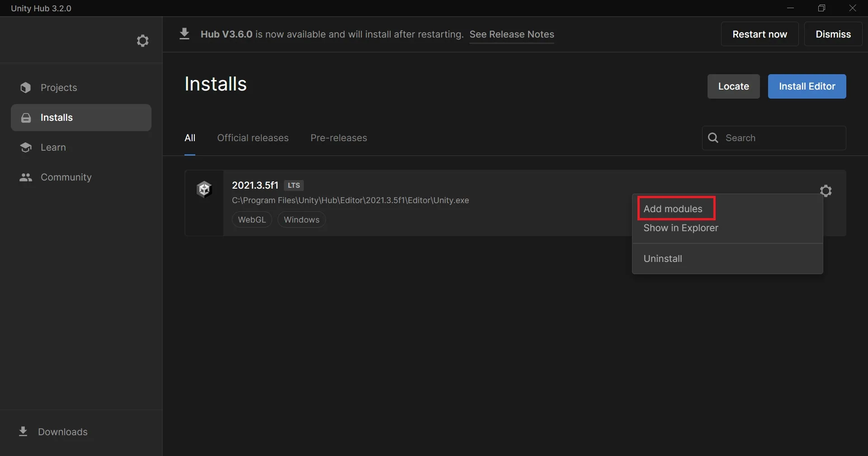
Task: Switch to Pre-releases tab
Action: pos(339,138)
